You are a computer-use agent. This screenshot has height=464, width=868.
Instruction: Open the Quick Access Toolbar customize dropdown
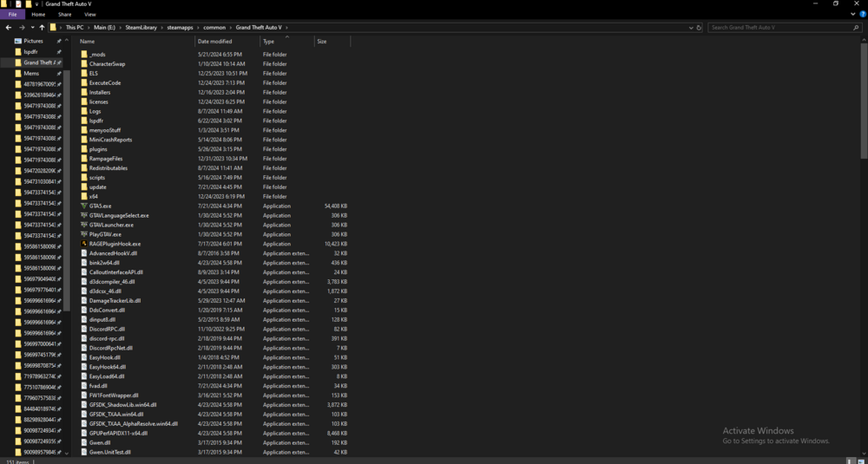pos(36,3)
